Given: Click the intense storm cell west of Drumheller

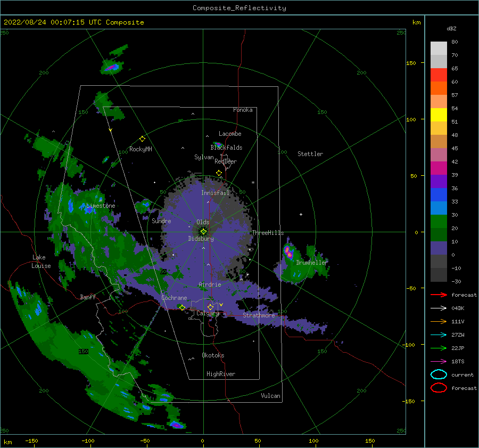Looking at the screenshot, I should coord(288,252).
